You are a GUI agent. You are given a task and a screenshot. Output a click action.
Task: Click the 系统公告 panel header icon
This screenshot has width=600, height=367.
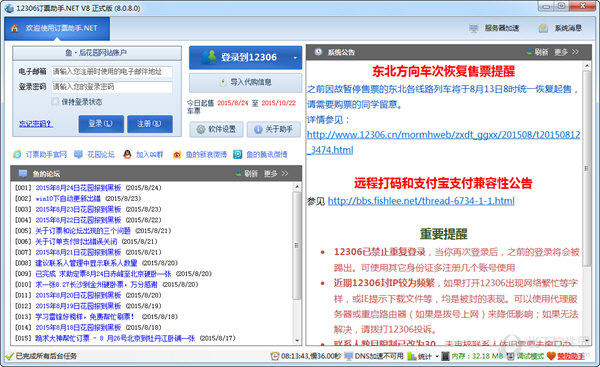(x=318, y=52)
